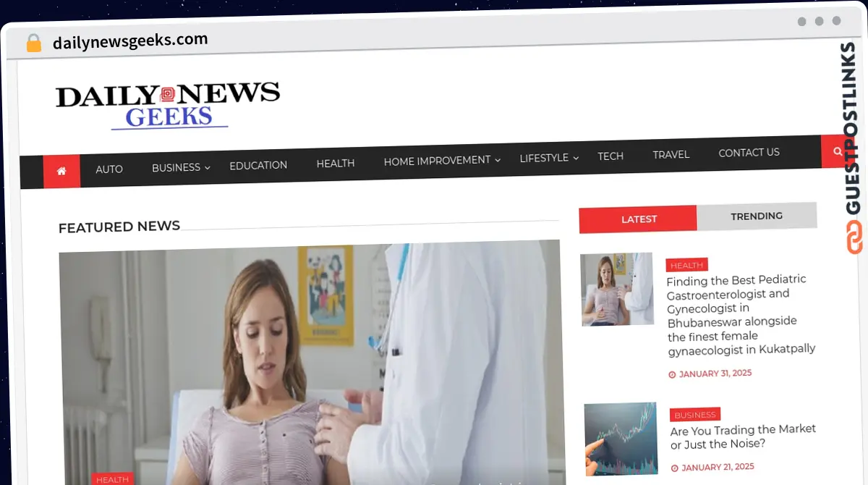Click the HEALTH category badge on featured story
Viewport: 868px width, 485px height.
tap(112, 478)
